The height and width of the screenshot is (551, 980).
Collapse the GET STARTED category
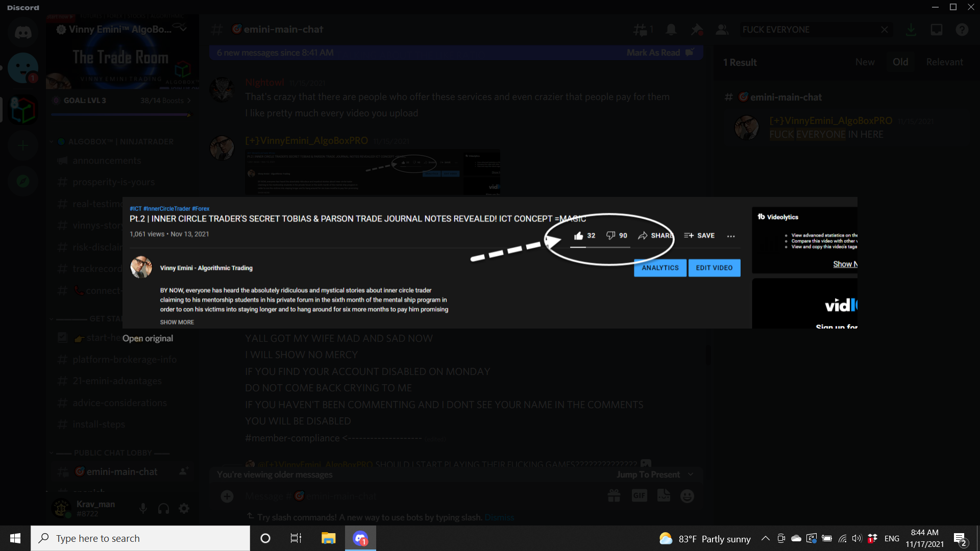coord(87,318)
